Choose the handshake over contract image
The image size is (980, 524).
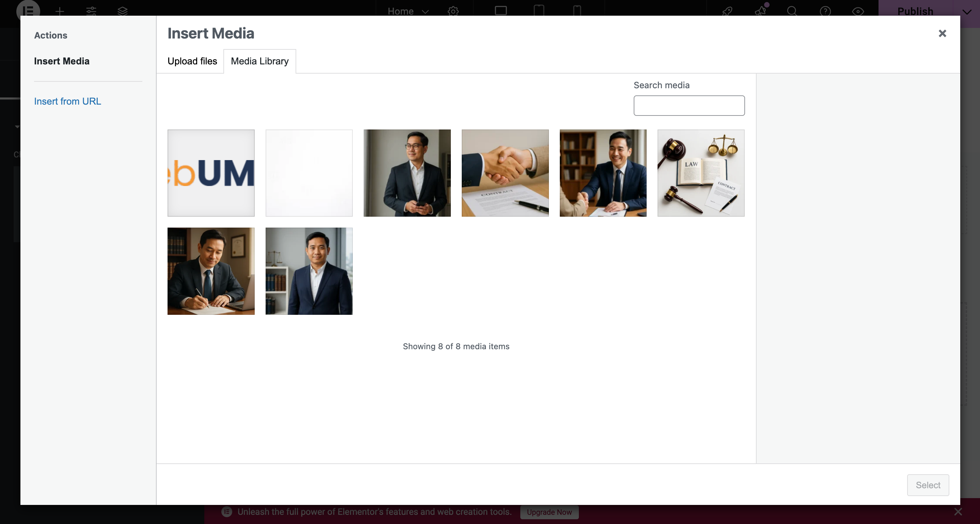505,173
